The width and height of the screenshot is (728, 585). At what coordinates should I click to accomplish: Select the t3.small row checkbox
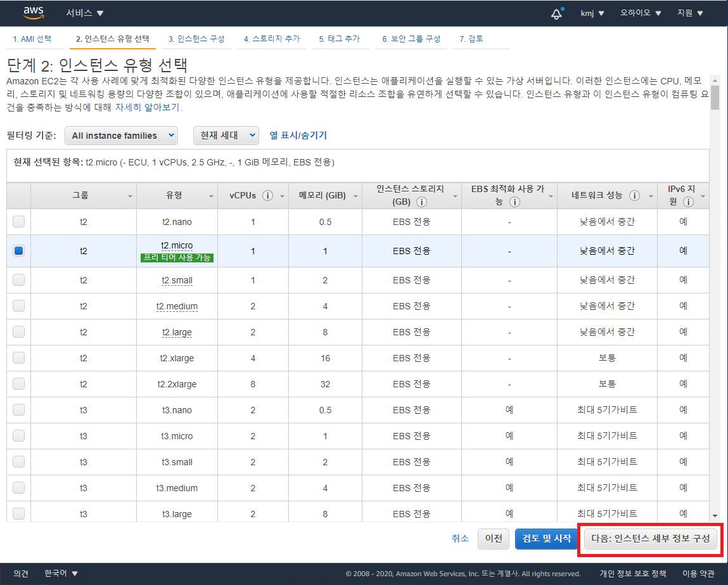pyautogui.click(x=18, y=462)
